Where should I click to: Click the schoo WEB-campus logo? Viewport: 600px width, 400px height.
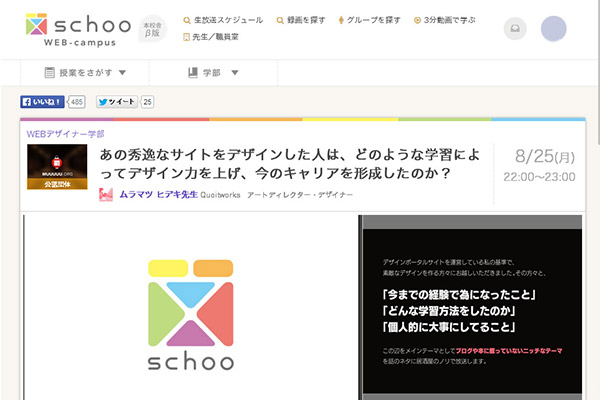tap(68, 29)
